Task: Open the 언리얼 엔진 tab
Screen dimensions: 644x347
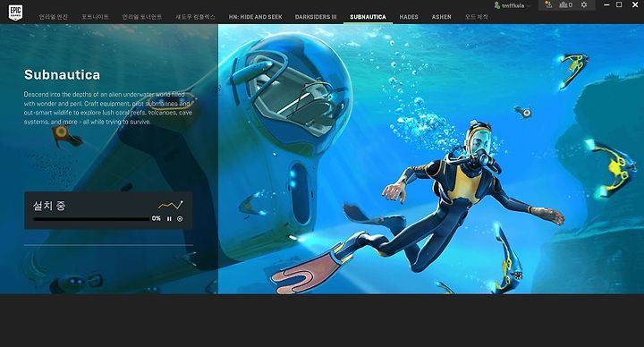Action: click(54, 17)
